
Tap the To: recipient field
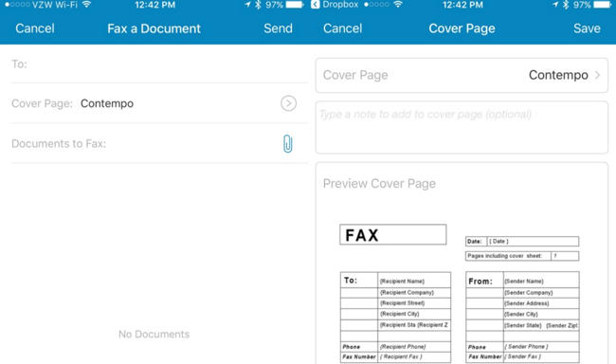[x=159, y=64]
